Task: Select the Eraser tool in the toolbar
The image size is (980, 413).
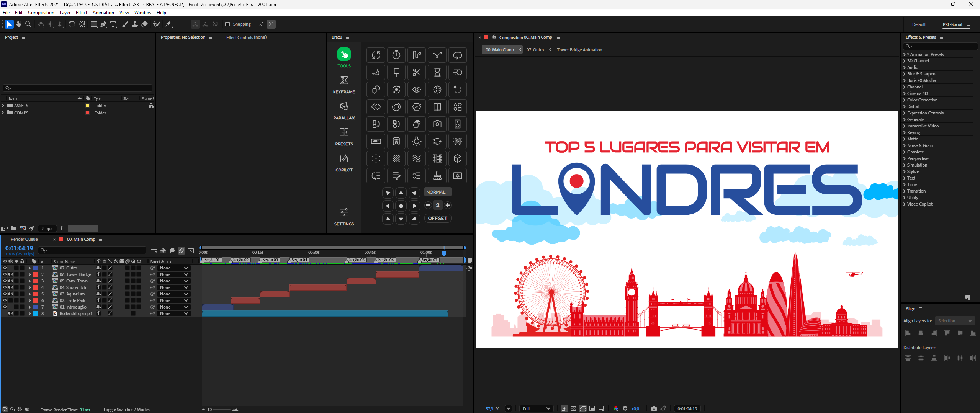Action: coord(144,24)
